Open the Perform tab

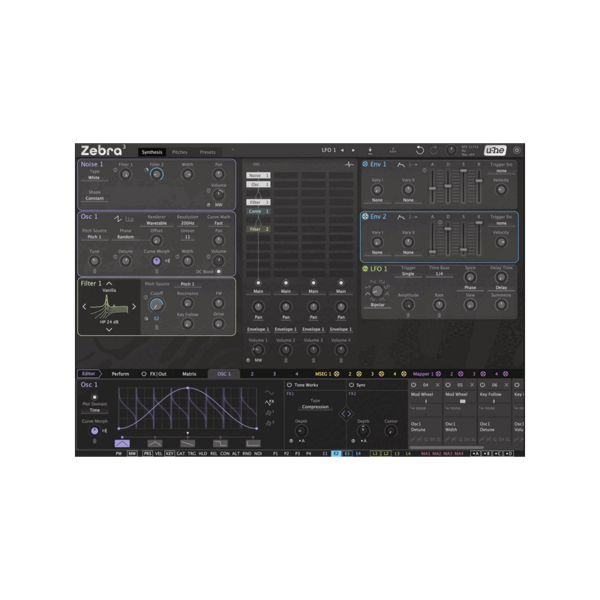pos(120,374)
